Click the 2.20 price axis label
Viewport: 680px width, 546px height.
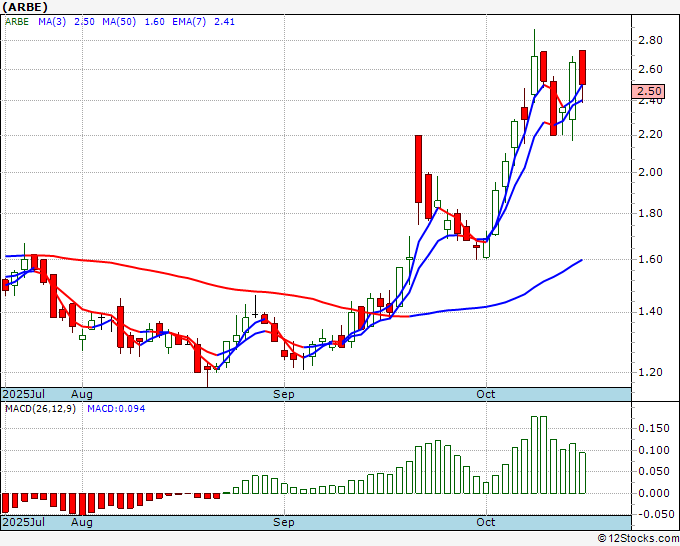[650, 134]
